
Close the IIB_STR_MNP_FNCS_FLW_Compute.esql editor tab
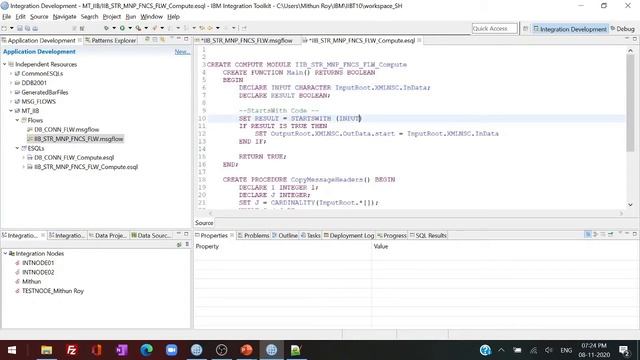[x=419, y=40]
